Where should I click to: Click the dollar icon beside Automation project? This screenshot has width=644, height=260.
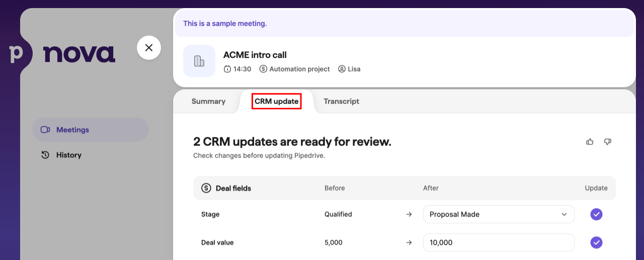tap(263, 69)
